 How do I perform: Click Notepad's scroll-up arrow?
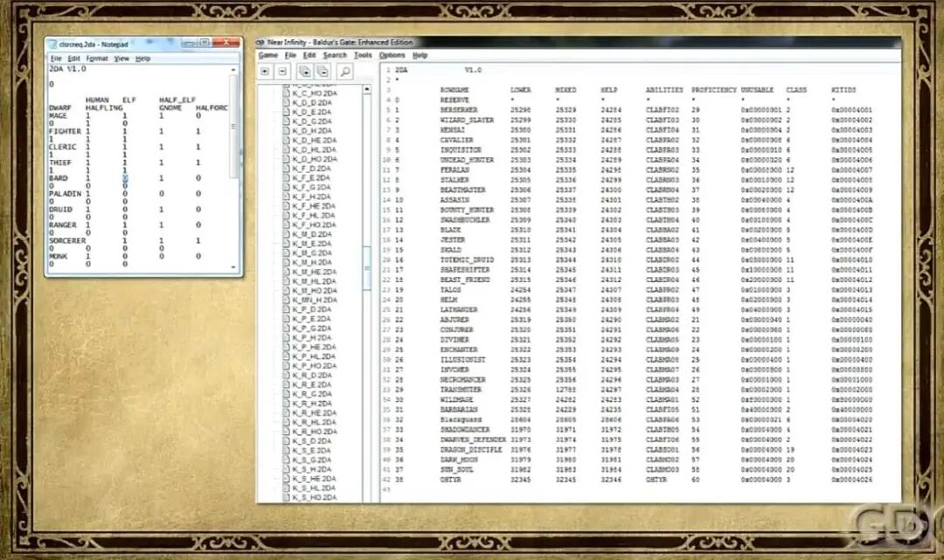pos(233,70)
